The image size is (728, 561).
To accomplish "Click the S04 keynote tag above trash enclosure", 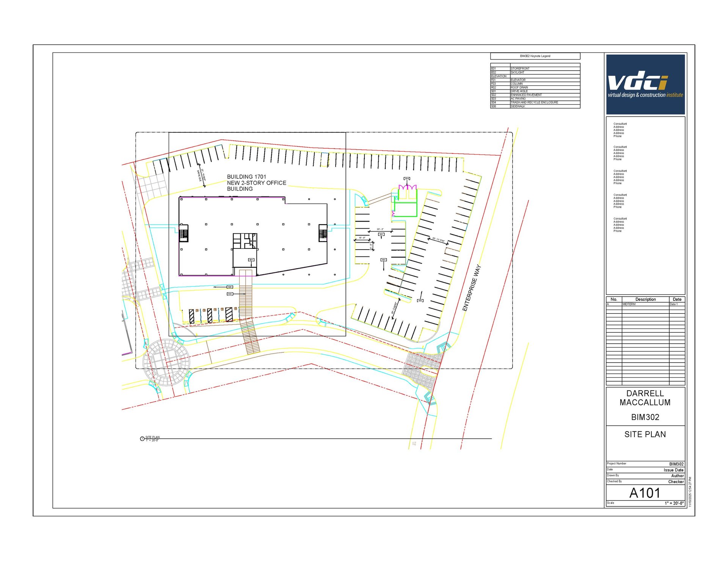I will [x=406, y=178].
